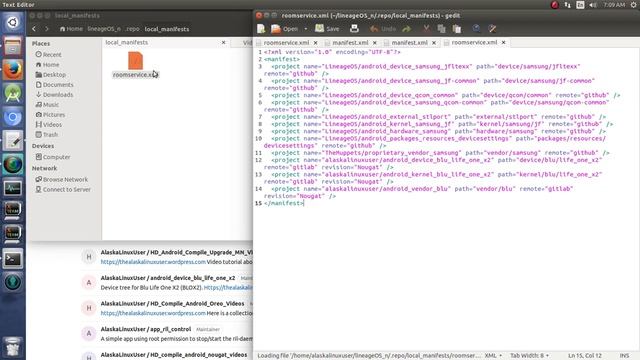Open the Tab Width dropdown in status bar

pyautogui.click(x=529, y=356)
